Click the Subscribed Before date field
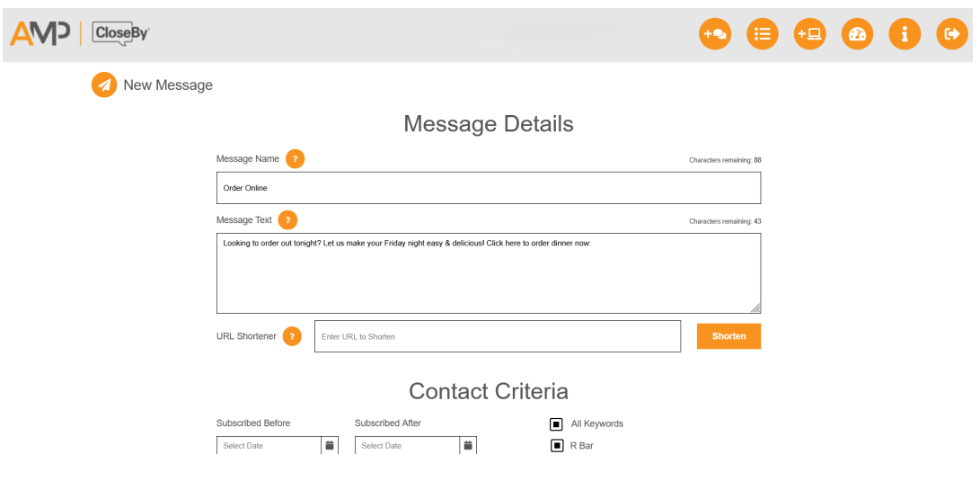 click(269, 445)
